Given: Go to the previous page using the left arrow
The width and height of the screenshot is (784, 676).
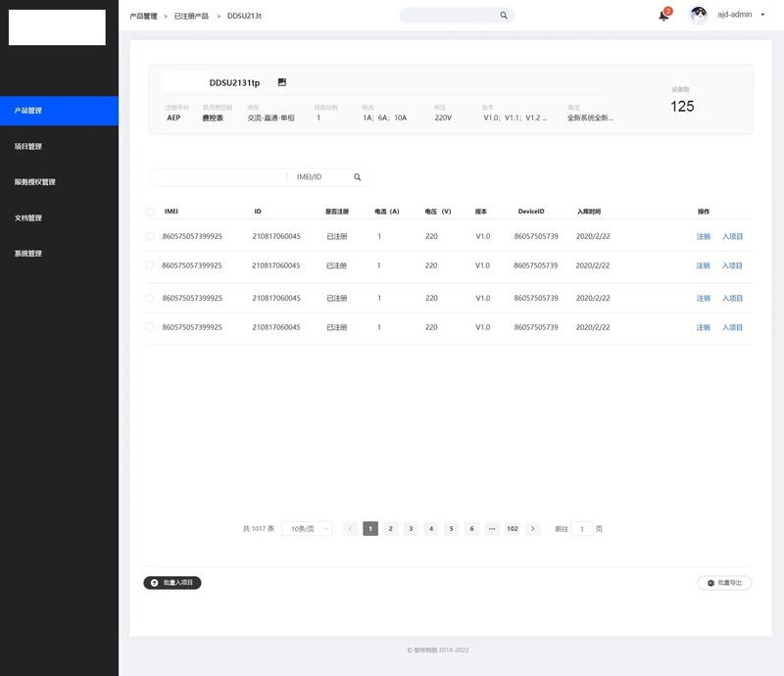Looking at the screenshot, I should pos(350,528).
